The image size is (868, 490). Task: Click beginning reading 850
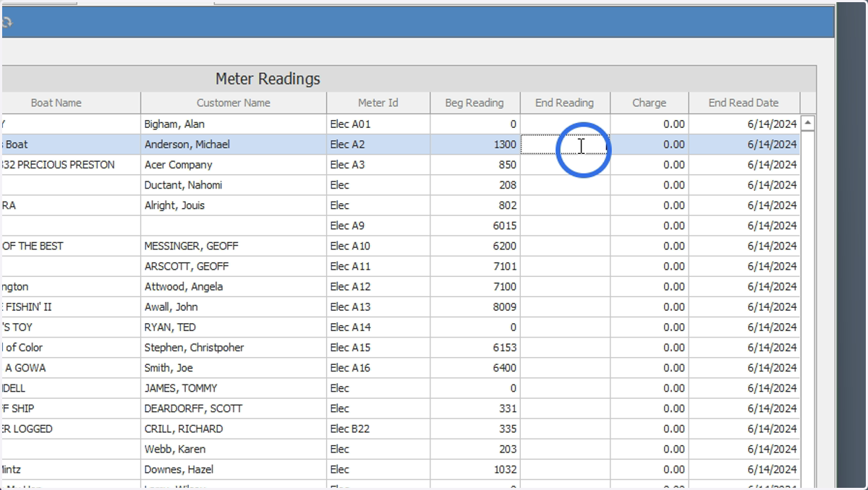click(x=508, y=165)
